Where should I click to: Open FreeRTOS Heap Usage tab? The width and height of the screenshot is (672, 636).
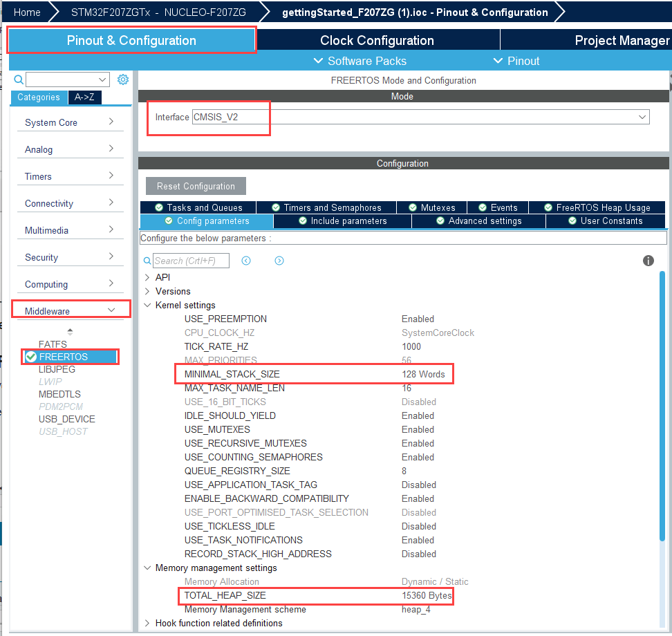point(597,207)
